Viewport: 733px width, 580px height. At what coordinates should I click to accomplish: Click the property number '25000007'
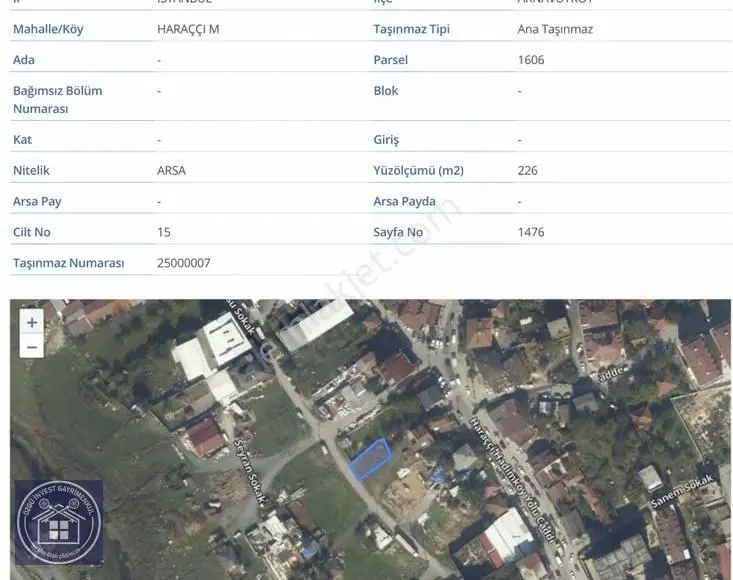(x=183, y=263)
